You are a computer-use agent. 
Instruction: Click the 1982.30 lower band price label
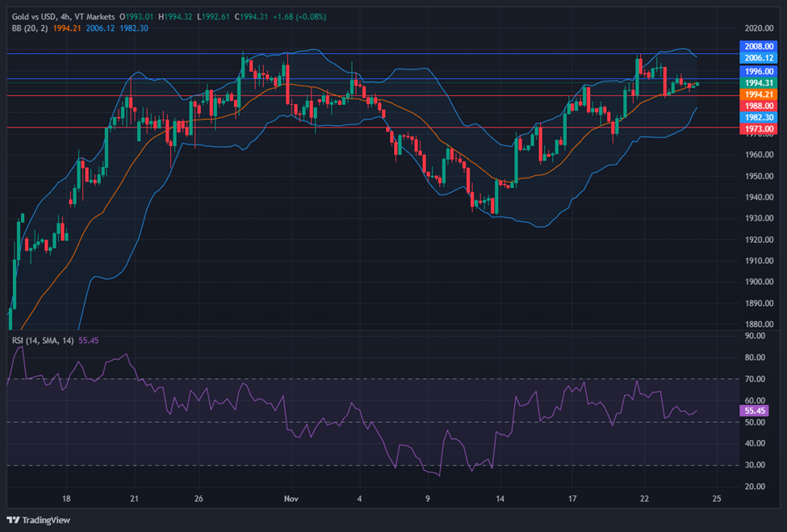tap(760, 117)
